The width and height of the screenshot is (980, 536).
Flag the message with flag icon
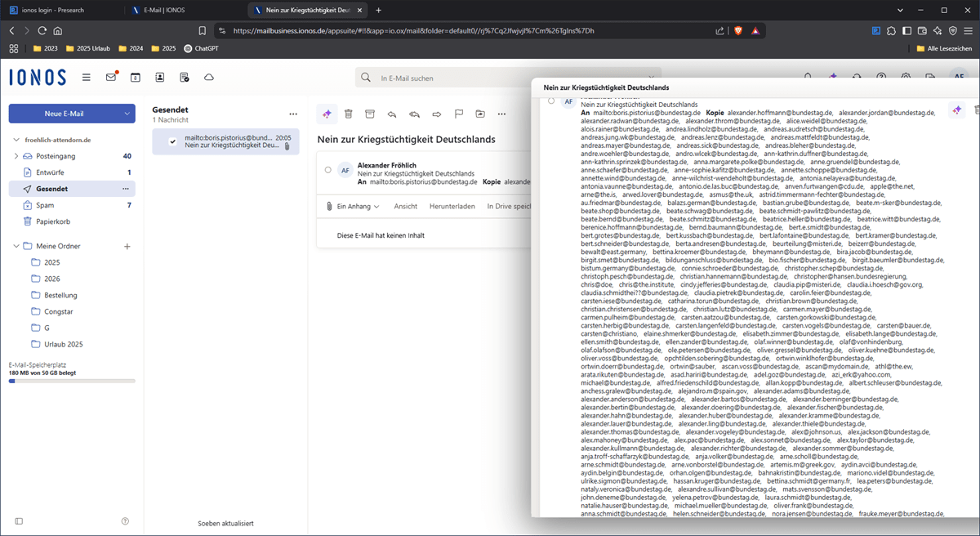tap(458, 114)
